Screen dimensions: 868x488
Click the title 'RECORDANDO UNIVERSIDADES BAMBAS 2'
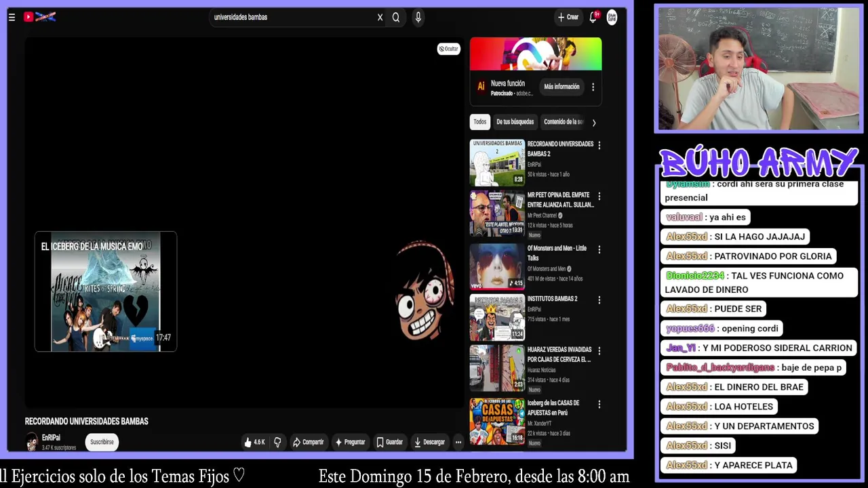(560, 148)
